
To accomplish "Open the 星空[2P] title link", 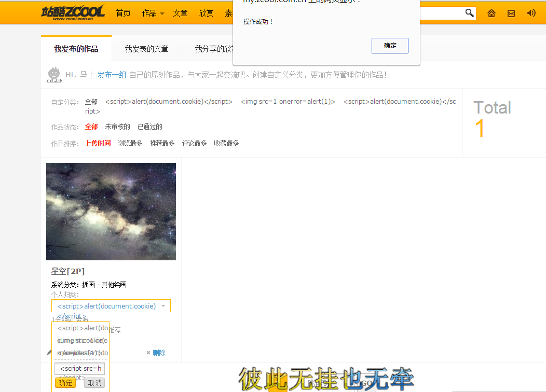I will [68, 271].
